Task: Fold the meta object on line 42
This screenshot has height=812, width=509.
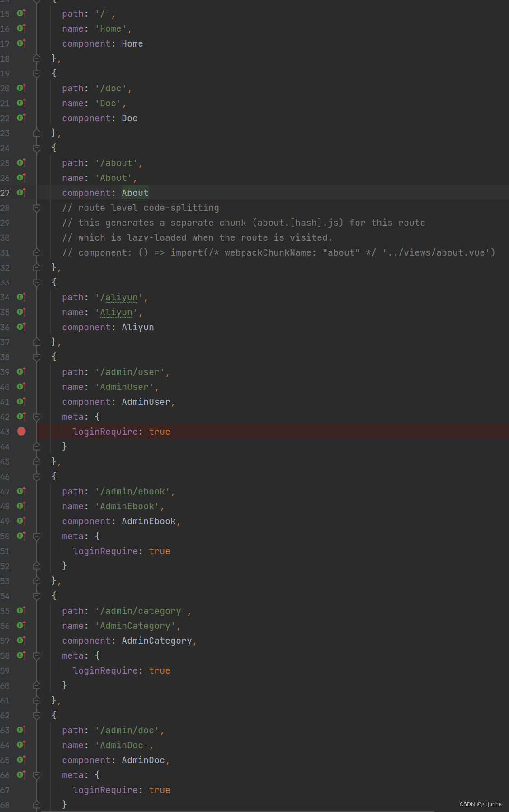Action: pyautogui.click(x=37, y=417)
